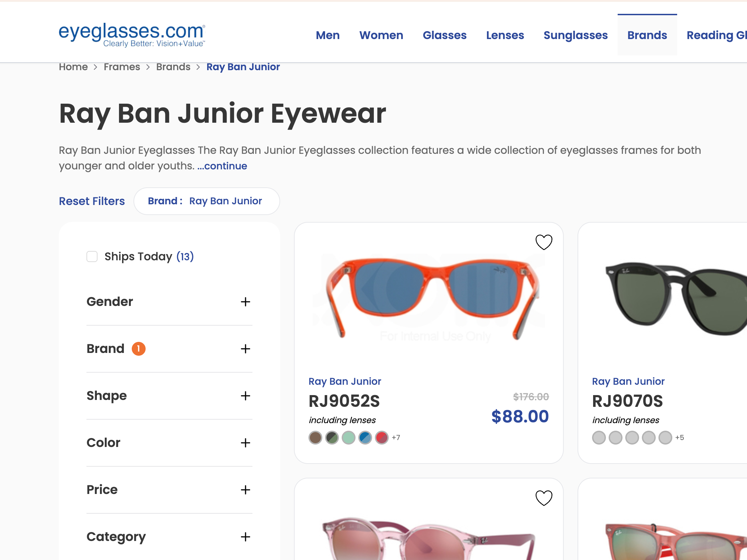747x560 pixels.
Task: Expand the Gender filter plus icon
Action: tap(246, 302)
